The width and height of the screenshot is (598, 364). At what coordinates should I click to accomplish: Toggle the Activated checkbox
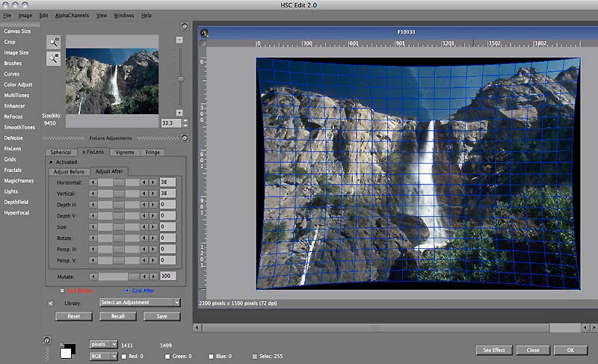(51, 162)
